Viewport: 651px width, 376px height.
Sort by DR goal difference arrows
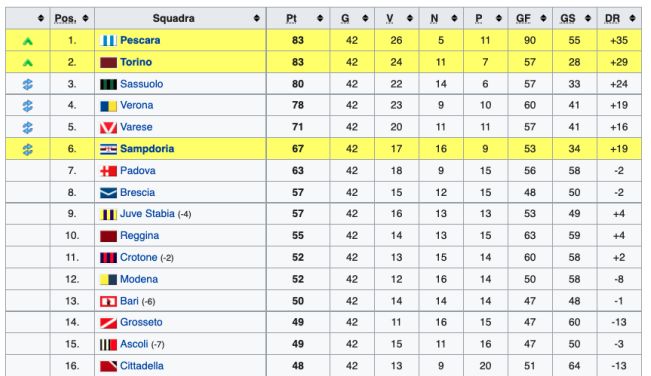pos(632,18)
